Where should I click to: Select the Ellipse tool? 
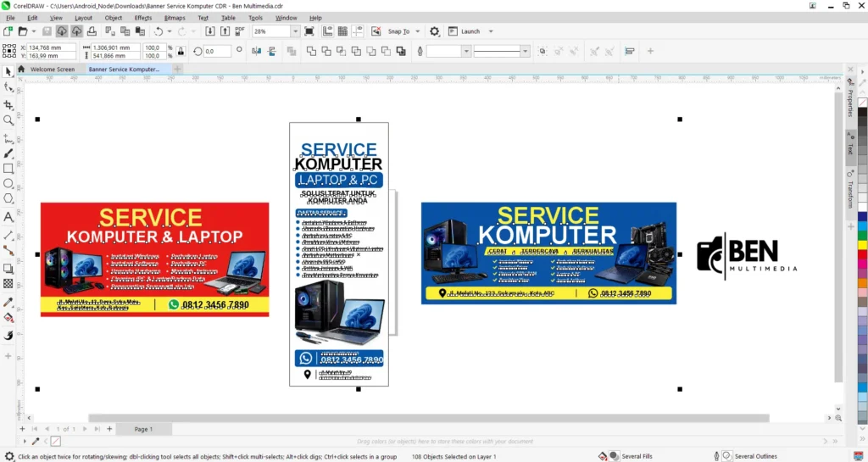[x=8, y=184]
